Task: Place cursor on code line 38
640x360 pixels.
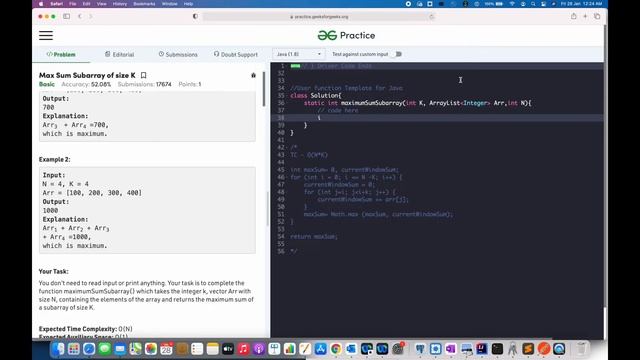Action: point(437,118)
